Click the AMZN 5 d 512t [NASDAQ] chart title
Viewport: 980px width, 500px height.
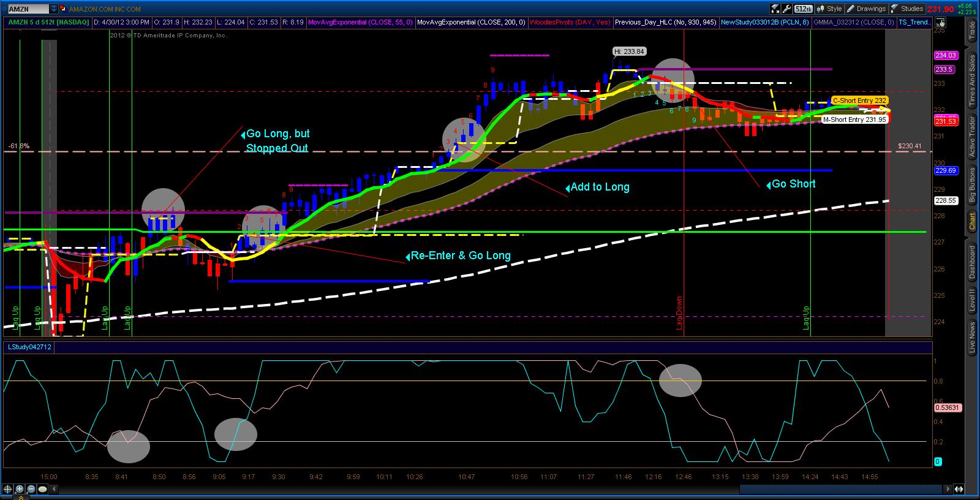coord(48,22)
